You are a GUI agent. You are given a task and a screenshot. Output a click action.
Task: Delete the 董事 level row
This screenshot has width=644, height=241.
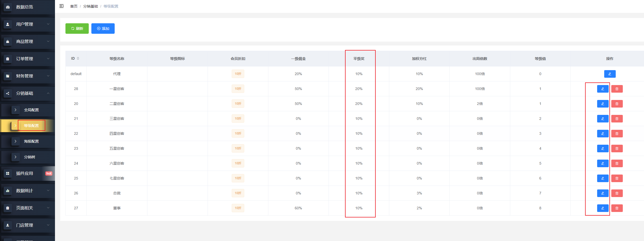click(617, 208)
